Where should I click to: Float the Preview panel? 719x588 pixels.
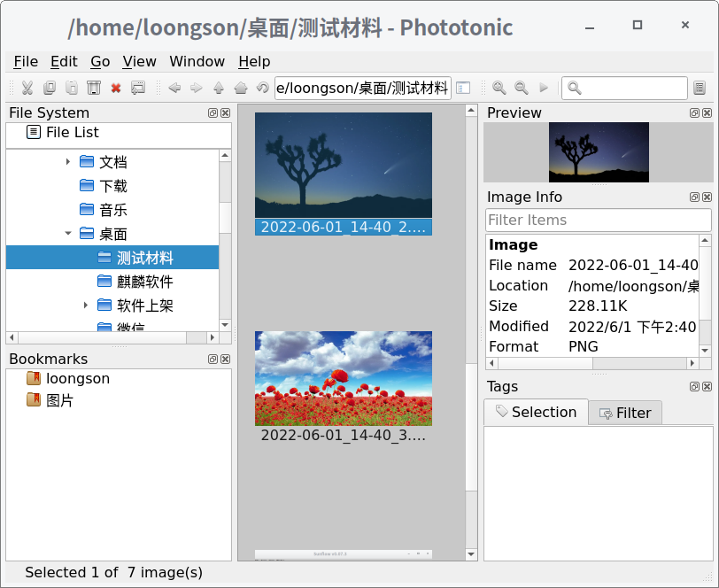[x=695, y=112]
